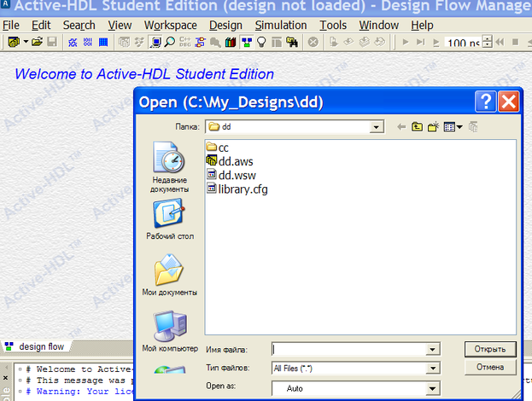Open the Tools menu
Image resolution: width=532 pixels, height=401 pixels.
coord(333,25)
